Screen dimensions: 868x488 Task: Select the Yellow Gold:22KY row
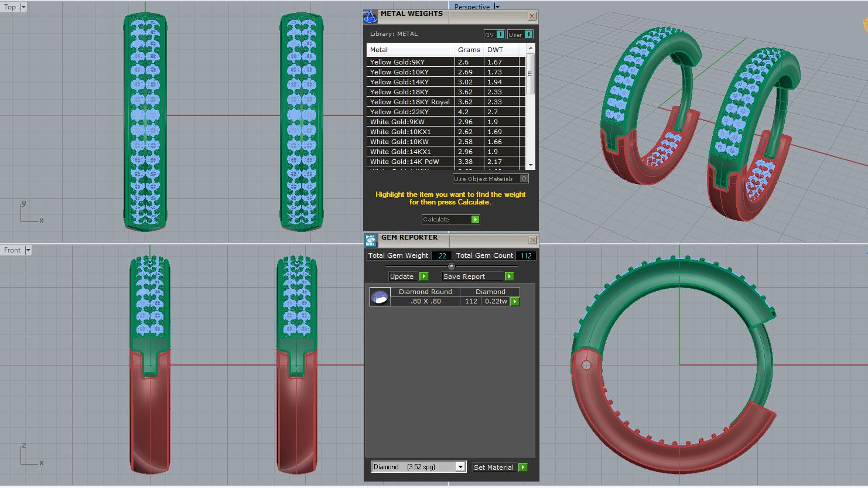[446, 112]
